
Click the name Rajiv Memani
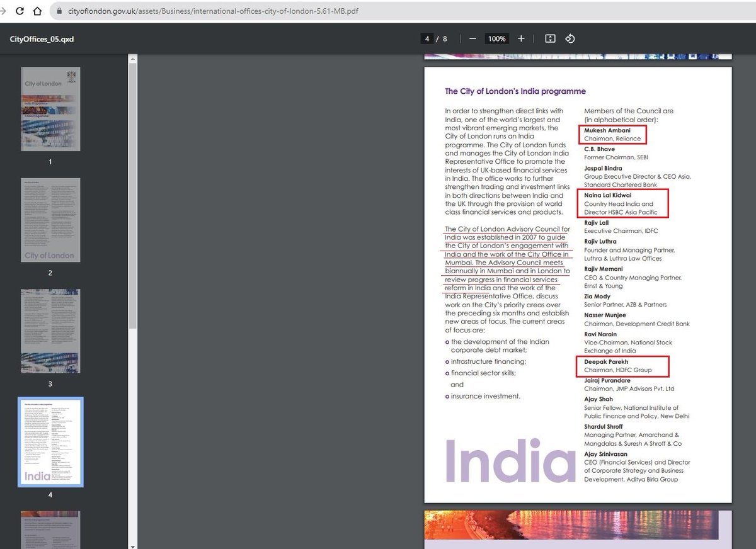(x=604, y=269)
